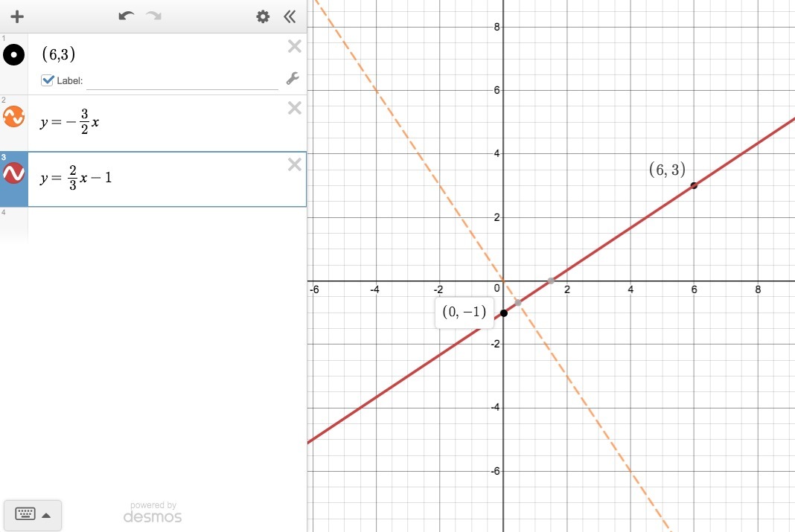Undo the last action

[x=127, y=16]
